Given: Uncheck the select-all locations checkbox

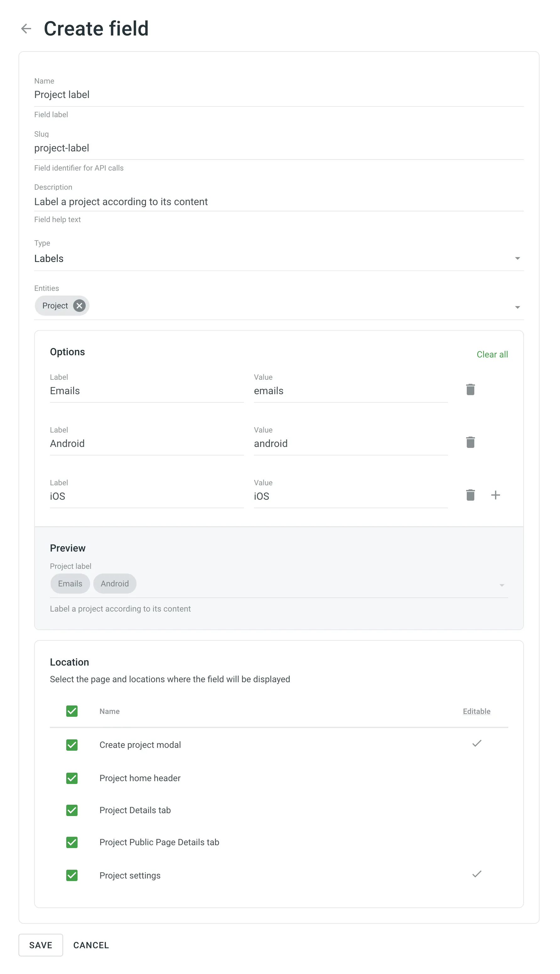Looking at the screenshot, I should 72,711.
